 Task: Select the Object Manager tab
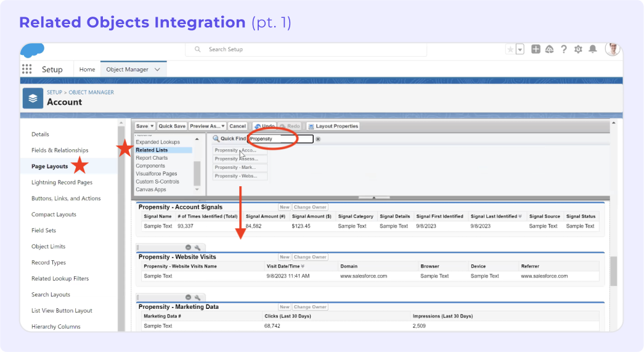(128, 70)
